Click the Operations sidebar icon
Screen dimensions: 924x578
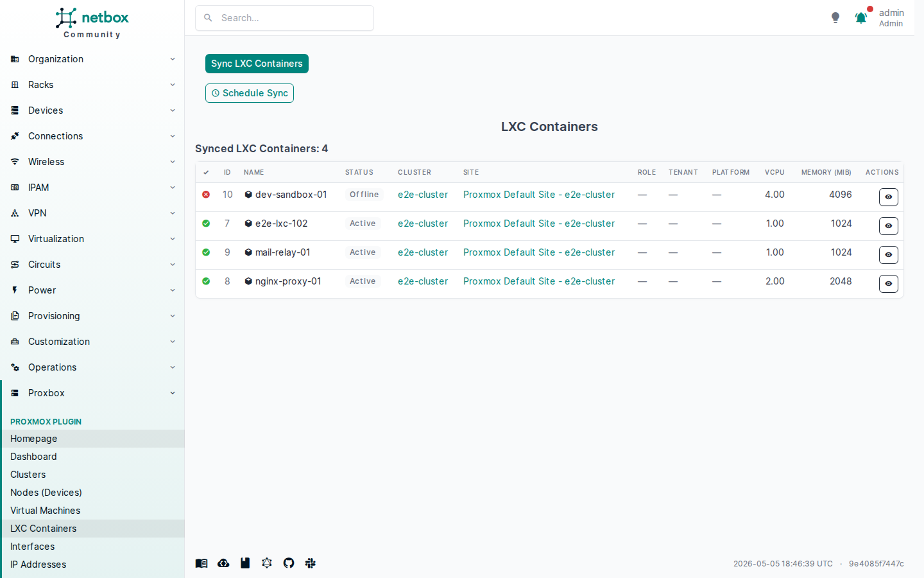pyautogui.click(x=15, y=367)
